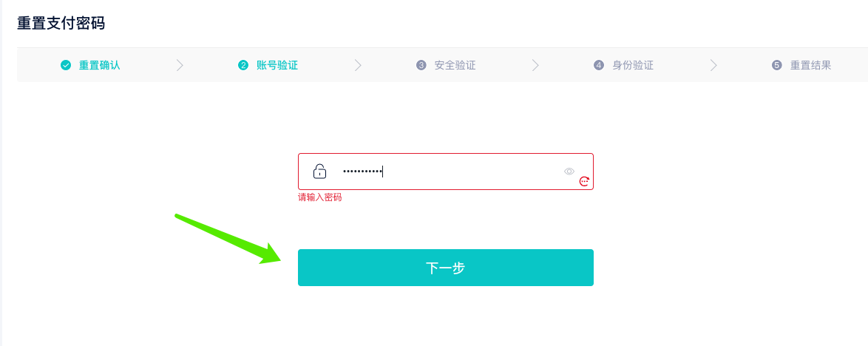Image resolution: width=868 pixels, height=346 pixels.
Task: Click the 请输入密码 error message
Action: point(320,197)
